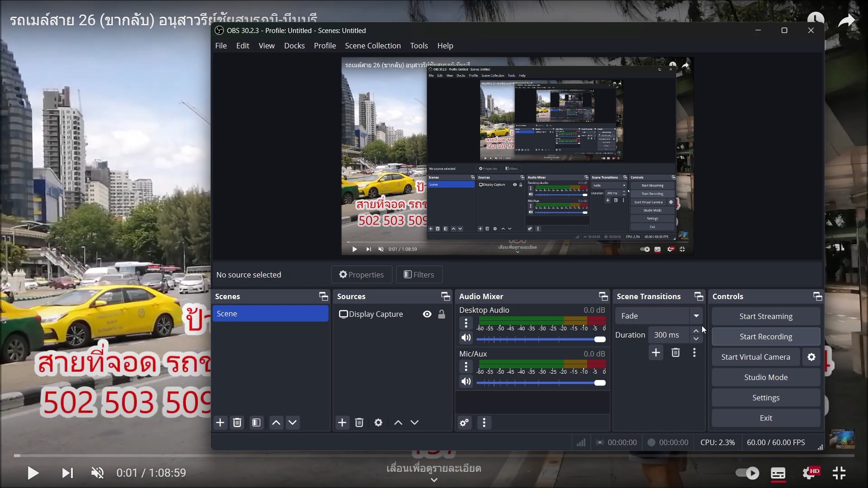This screenshot has height=488, width=868.
Task: Adjust the Mic/Aux volume slider
Action: pos(599,383)
